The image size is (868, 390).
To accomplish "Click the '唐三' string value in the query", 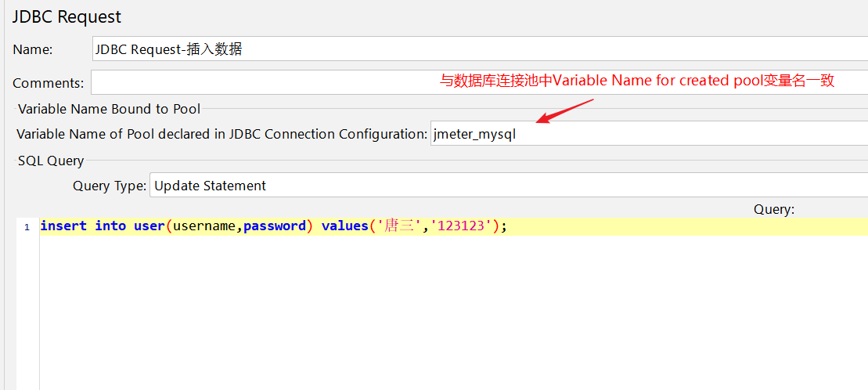I will click(x=399, y=226).
